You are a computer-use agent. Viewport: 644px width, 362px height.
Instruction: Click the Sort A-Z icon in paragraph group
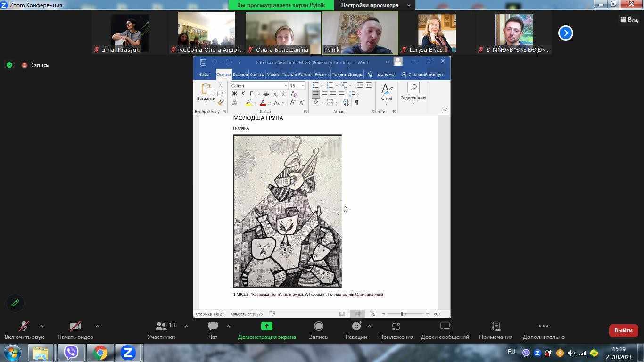point(346,103)
